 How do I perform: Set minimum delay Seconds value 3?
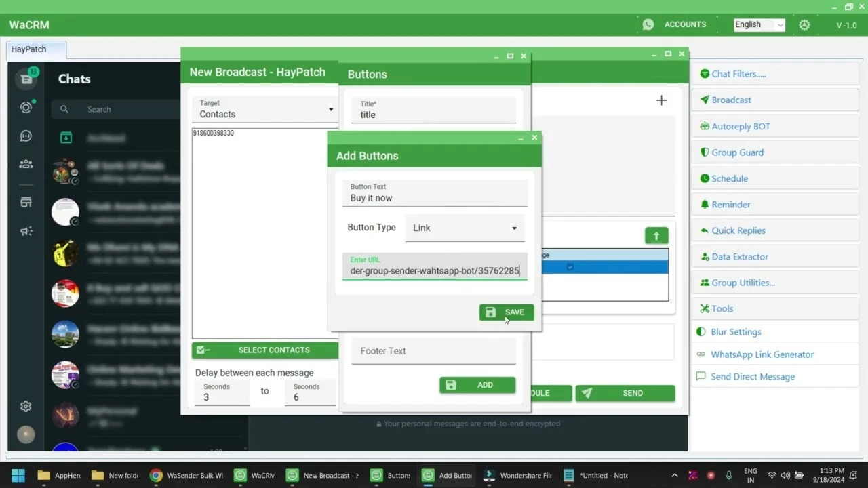[222, 392]
